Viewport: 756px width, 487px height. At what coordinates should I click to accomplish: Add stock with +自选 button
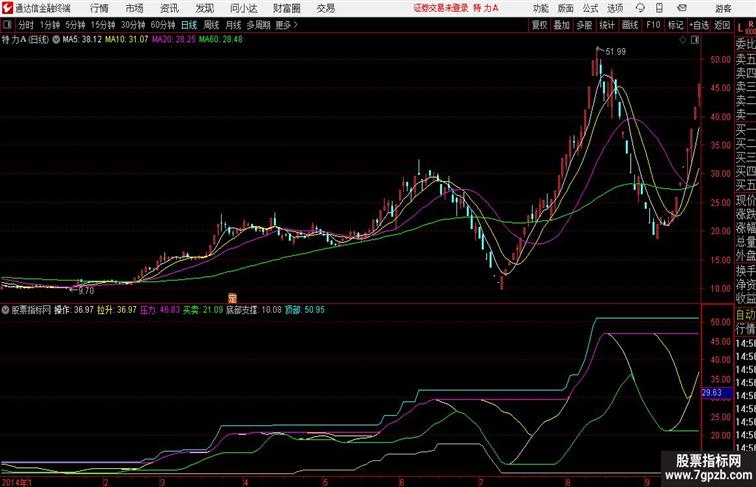tap(699, 25)
